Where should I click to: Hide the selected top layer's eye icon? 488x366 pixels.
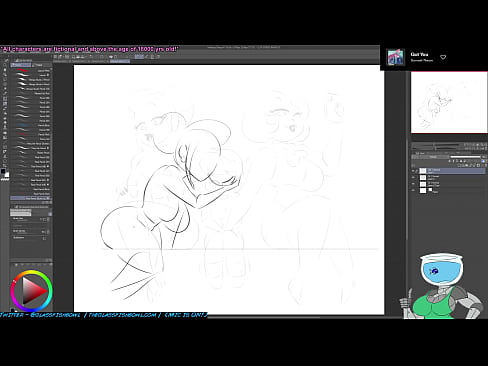pos(413,171)
